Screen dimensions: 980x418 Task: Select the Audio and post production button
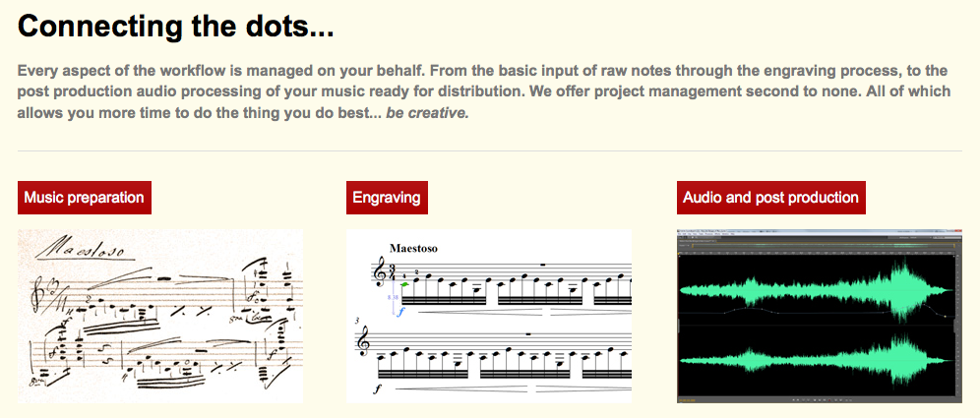click(771, 198)
